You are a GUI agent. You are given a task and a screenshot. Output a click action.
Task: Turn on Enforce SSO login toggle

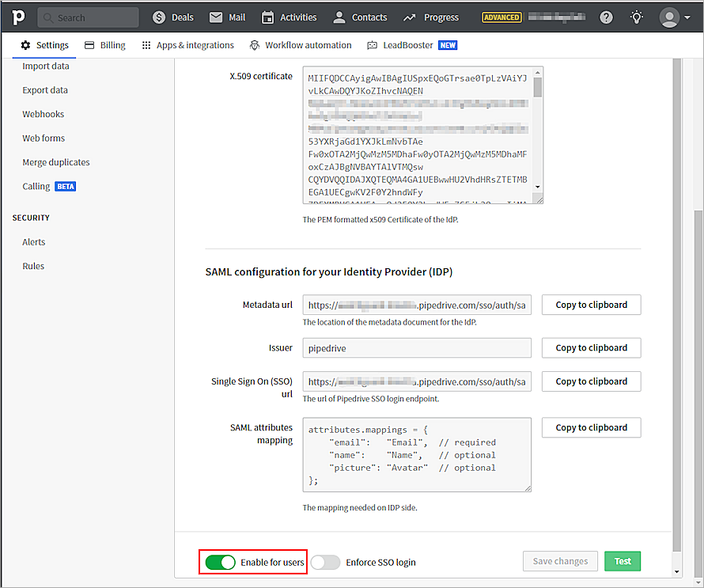point(326,562)
